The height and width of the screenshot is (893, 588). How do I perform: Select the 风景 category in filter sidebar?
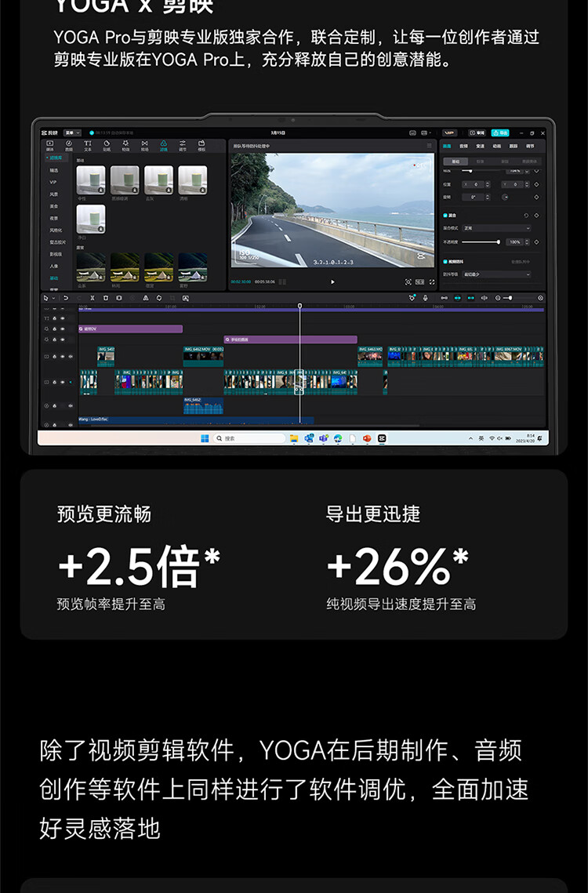(x=54, y=194)
